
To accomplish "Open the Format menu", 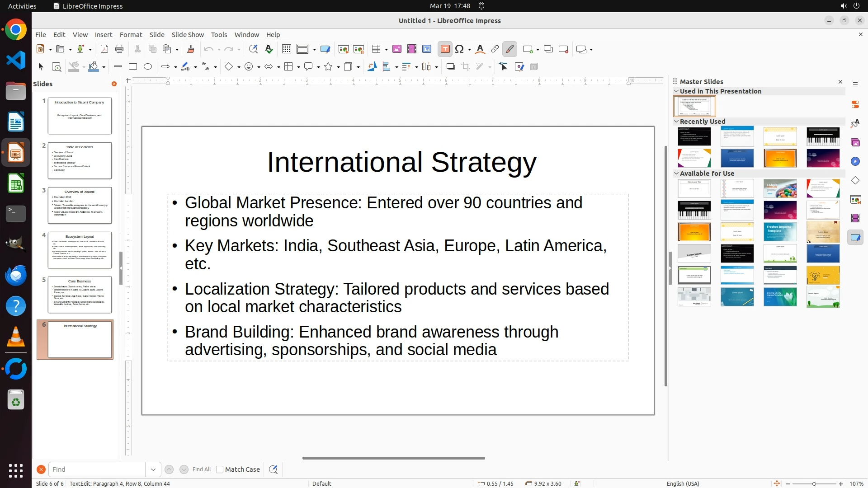I will point(131,35).
